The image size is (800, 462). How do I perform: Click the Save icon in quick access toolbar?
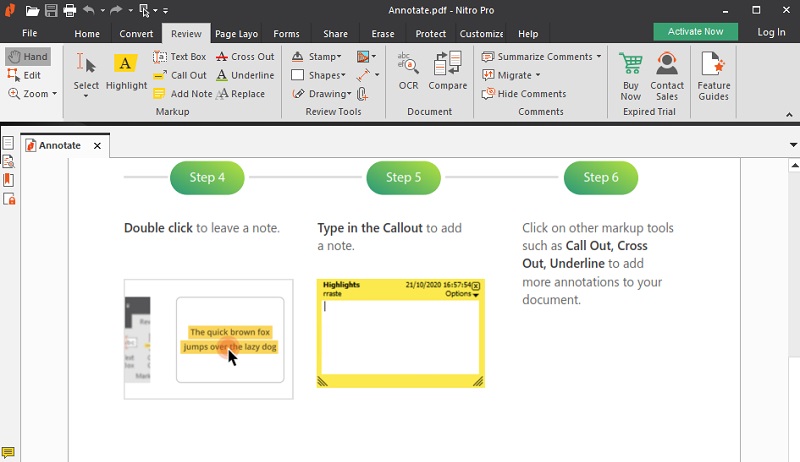coord(51,10)
